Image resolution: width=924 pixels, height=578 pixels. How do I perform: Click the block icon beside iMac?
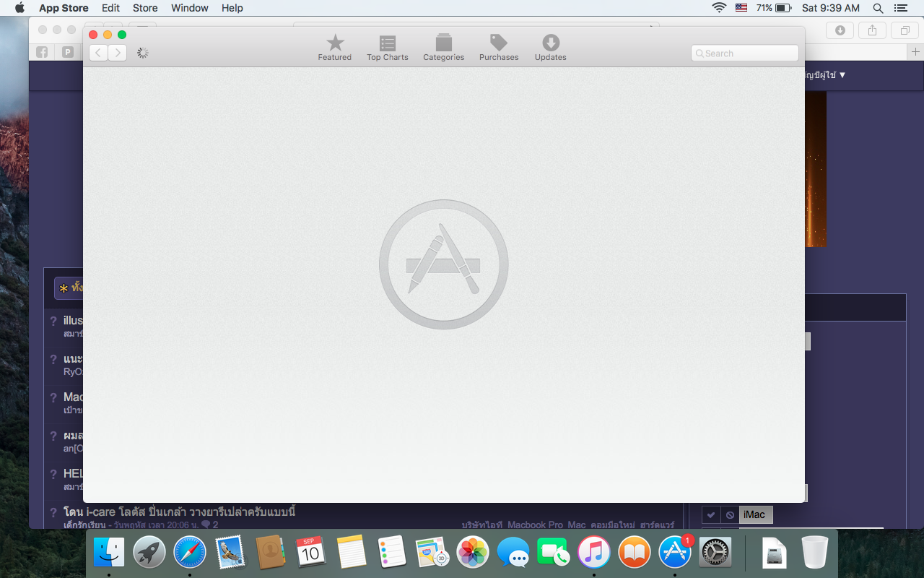coord(730,515)
